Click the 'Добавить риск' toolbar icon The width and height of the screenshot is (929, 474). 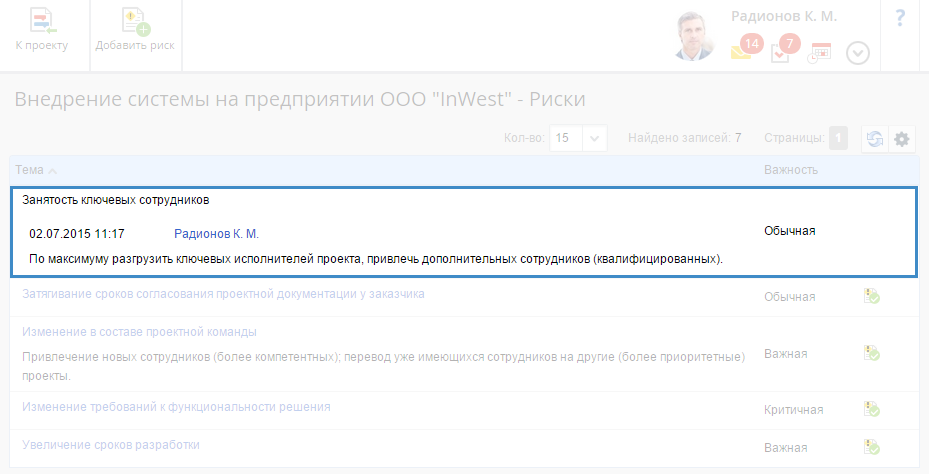pyautogui.click(x=134, y=22)
